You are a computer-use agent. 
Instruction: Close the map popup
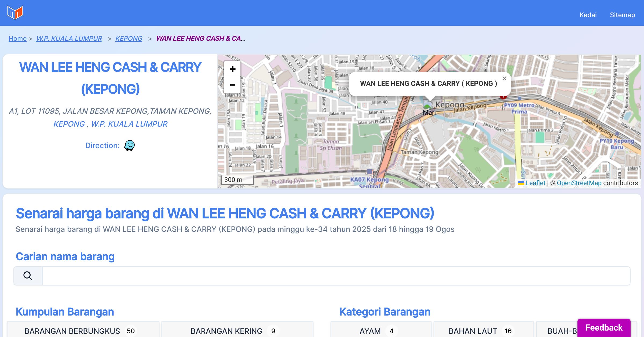point(504,78)
